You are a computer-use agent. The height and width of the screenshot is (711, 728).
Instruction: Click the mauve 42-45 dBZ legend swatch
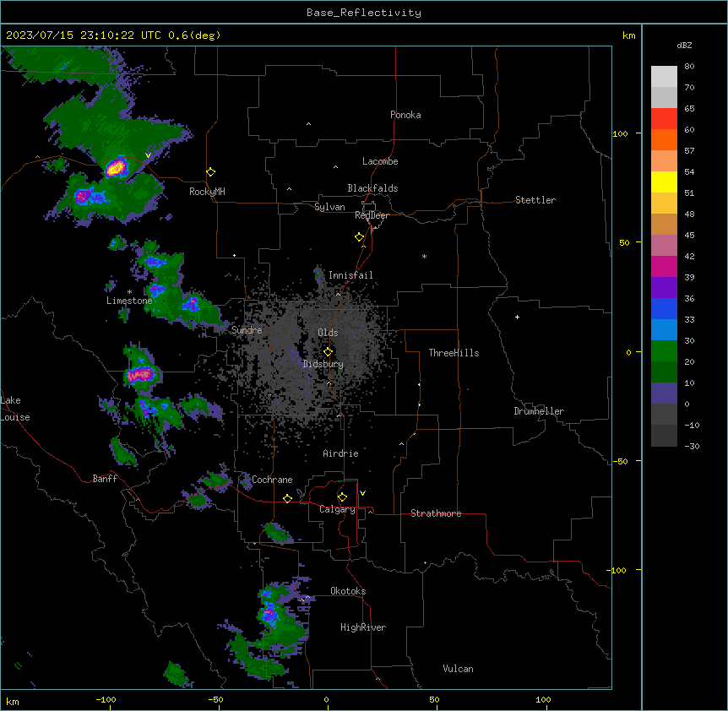coord(664,245)
